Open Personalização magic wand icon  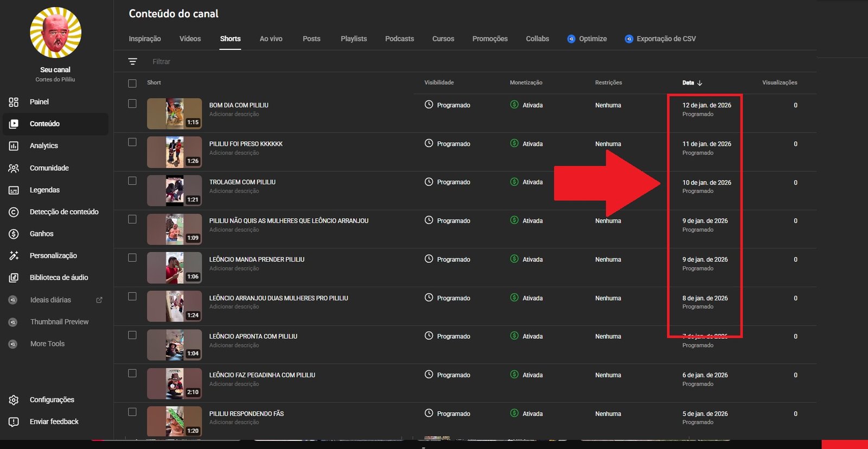click(x=14, y=256)
